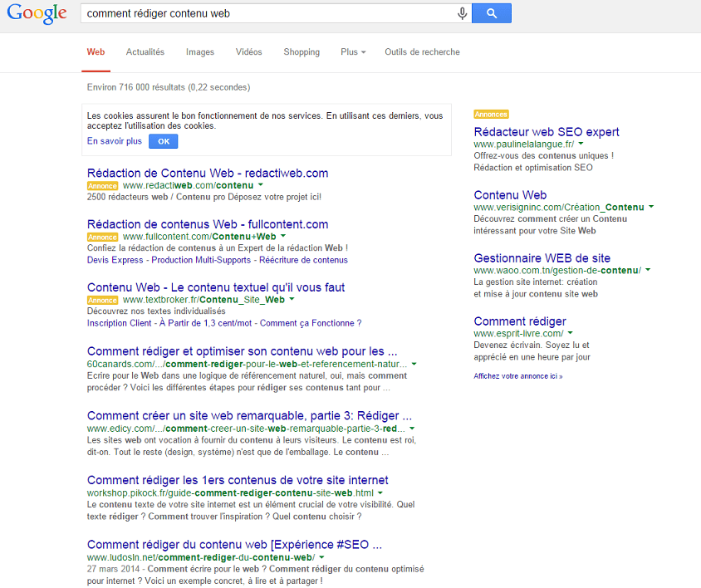
Task: Click the Annonce badge beside redactiweb.com
Action: [x=102, y=185]
